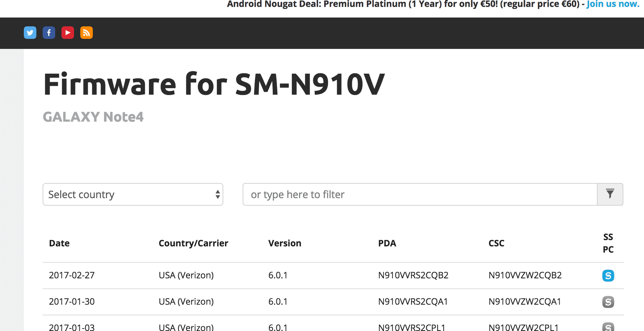Sort by the Date column header
The height and width of the screenshot is (331, 644).
(59, 243)
